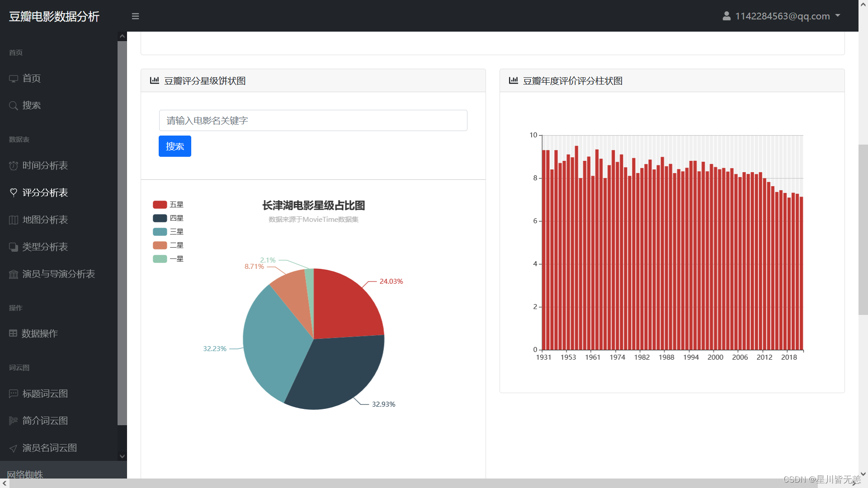Open the account dropdown caret
The height and width of the screenshot is (488, 868).
coord(838,15)
